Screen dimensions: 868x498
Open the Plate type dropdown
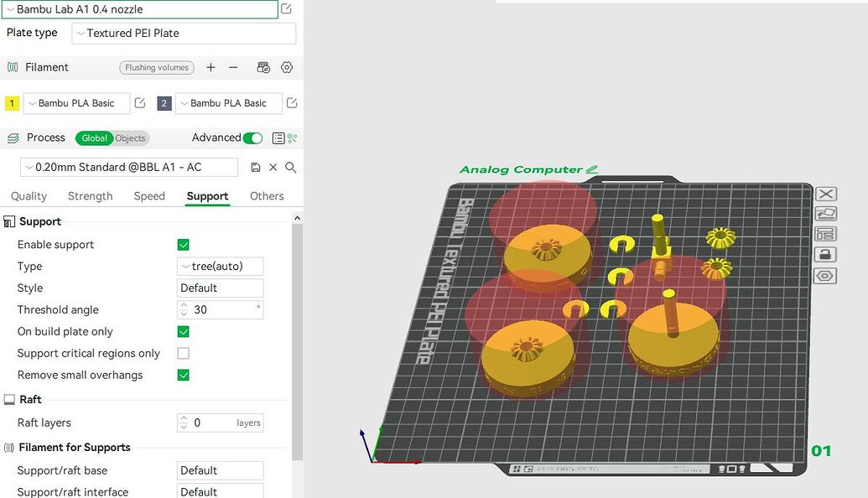pos(184,34)
